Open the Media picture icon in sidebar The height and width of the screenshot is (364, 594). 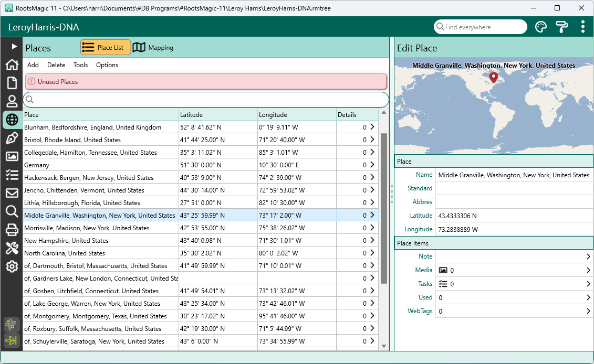click(x=12, y=156)
